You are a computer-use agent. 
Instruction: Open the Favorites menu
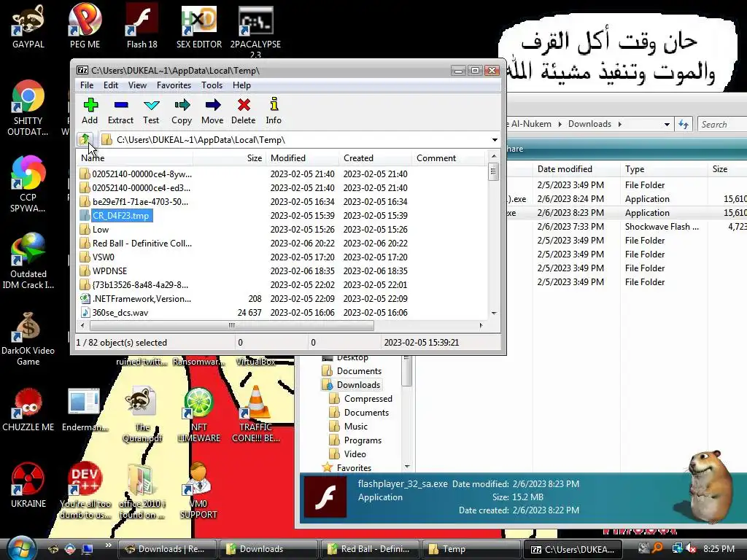coord(174,85)
